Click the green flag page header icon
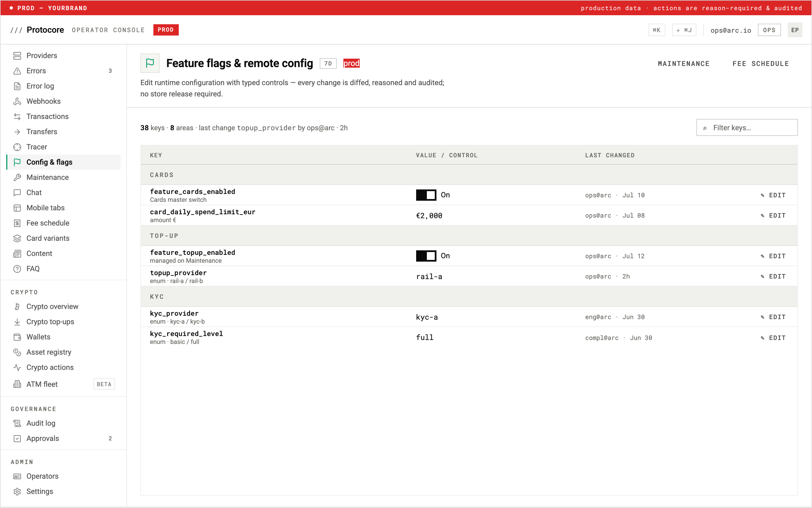Screen dimensions: 812x508 pos(150,63)
